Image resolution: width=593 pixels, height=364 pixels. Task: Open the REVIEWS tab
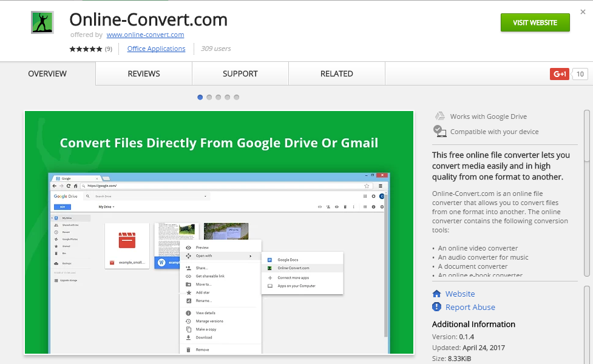(x=144, y=73)
